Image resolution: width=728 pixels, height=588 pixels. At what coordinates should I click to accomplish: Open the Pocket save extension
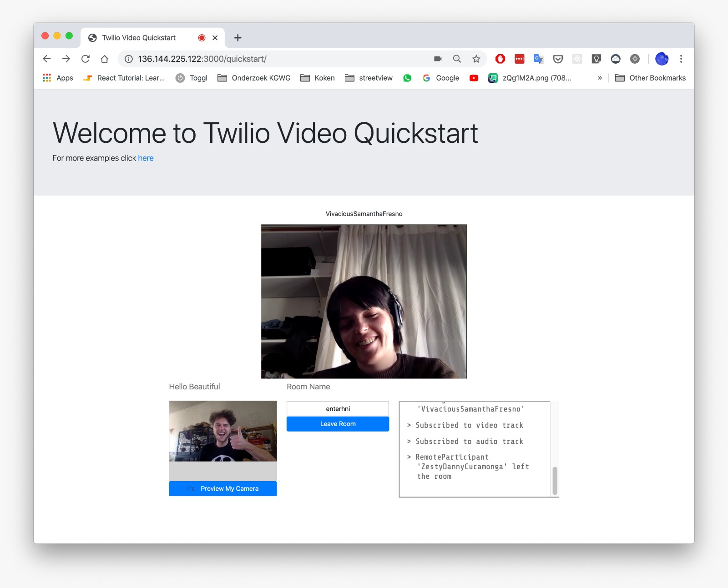pyautogui.click(x=558, y=59)
